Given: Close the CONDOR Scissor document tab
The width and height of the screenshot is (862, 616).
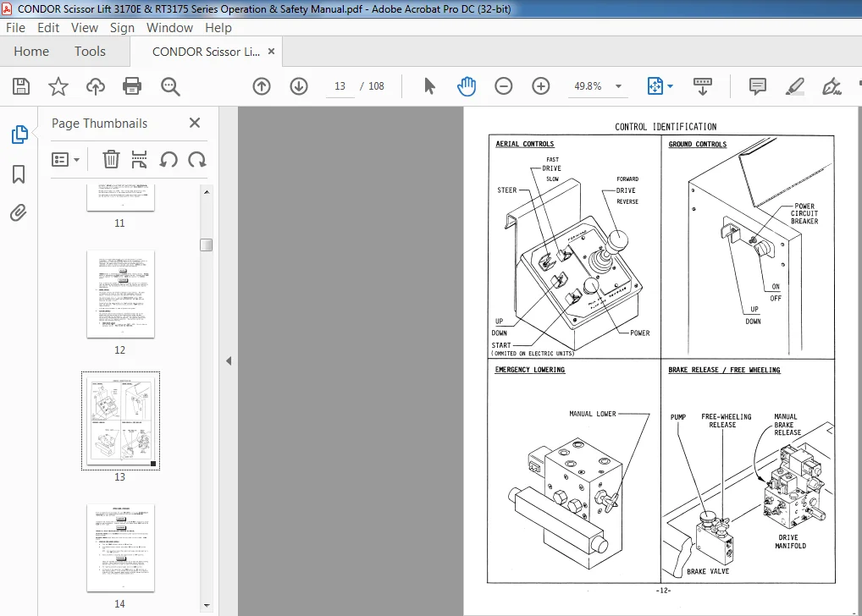Looking at the screenshot, I should coord(271,51).
